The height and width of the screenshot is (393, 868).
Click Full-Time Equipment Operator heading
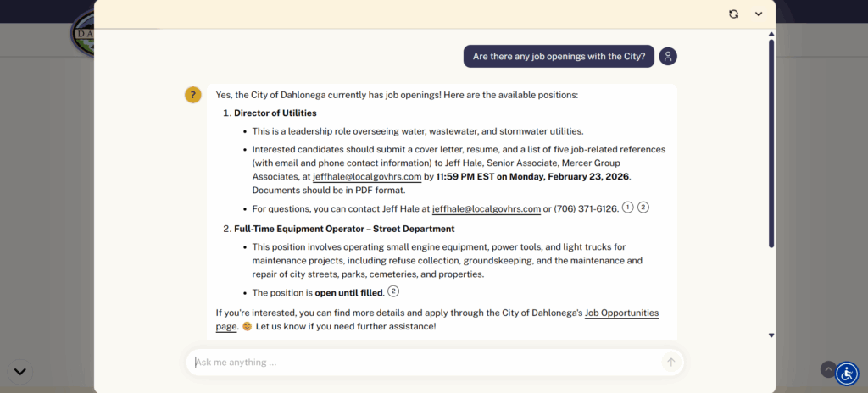pos(344,229)
